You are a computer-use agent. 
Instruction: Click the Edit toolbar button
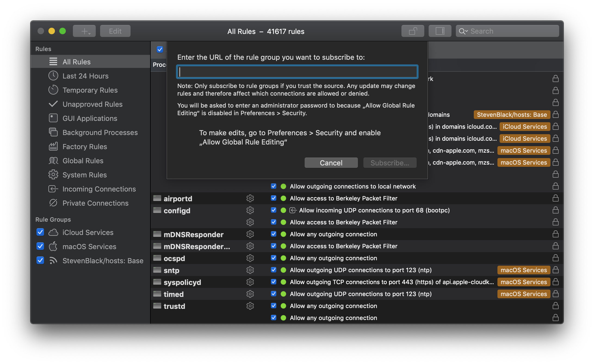(115, 31)
